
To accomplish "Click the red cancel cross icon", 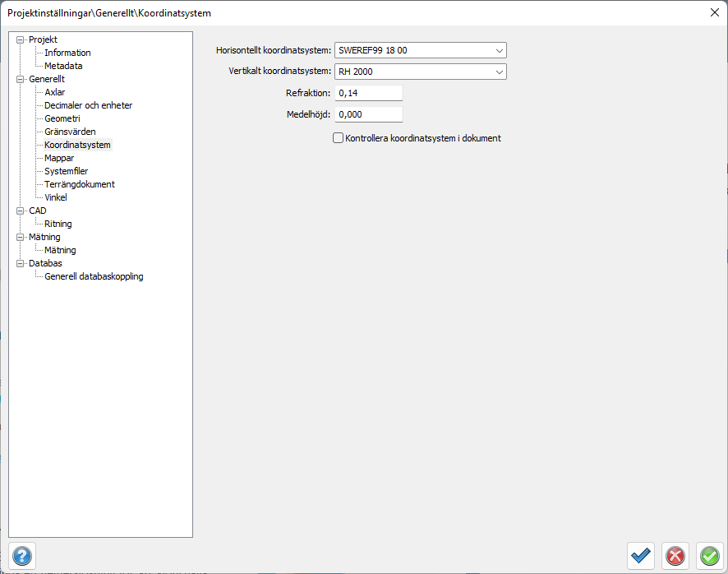I will pos(675,556).
